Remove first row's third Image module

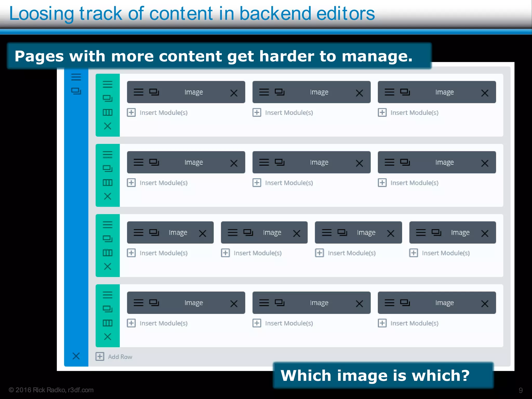485,93
